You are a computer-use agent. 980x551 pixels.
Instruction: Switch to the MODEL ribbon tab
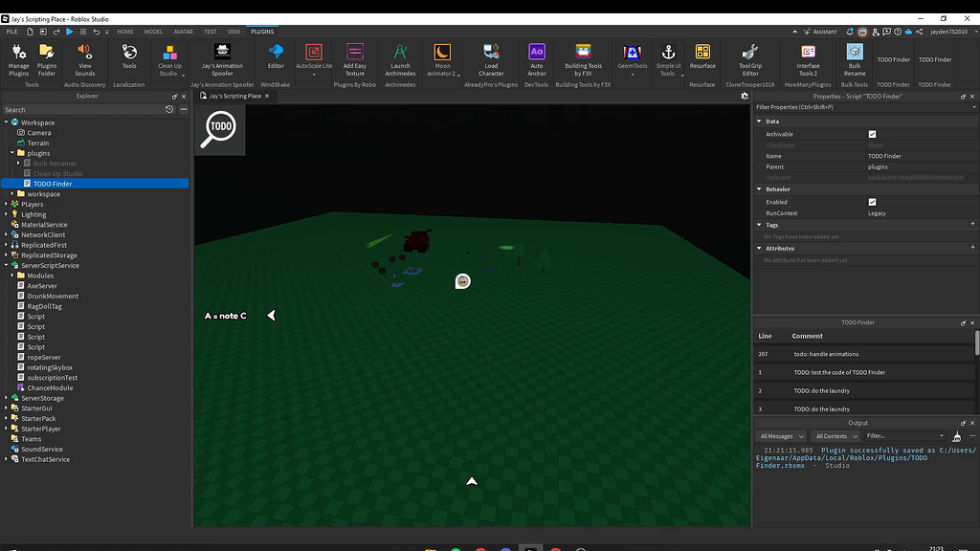pos(153,31)
